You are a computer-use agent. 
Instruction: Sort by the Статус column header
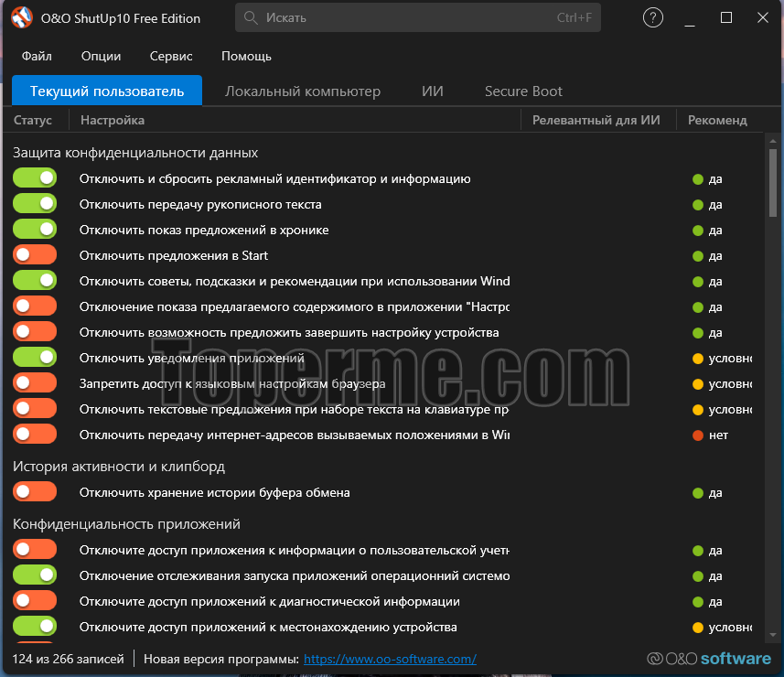tap(33, 120)
